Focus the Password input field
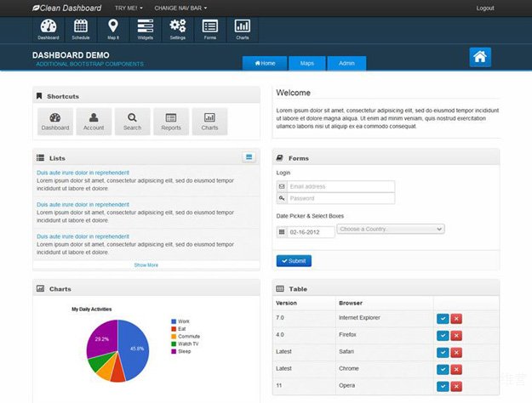Screen dimensions: 532x403 point(340,198)
